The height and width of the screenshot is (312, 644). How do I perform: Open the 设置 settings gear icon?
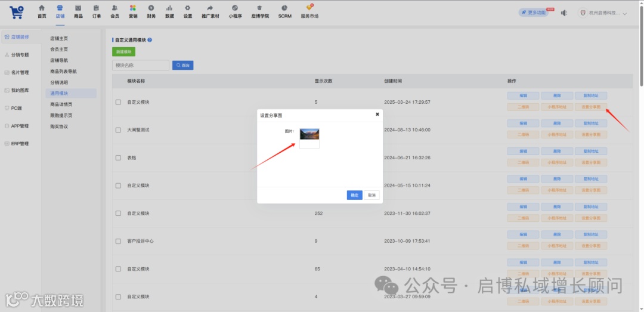(188, 8)
